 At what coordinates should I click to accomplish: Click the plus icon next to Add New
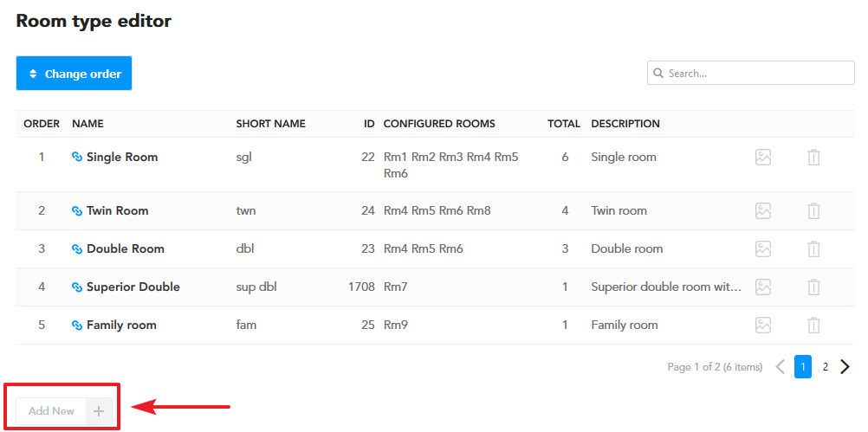pos(99,411)
